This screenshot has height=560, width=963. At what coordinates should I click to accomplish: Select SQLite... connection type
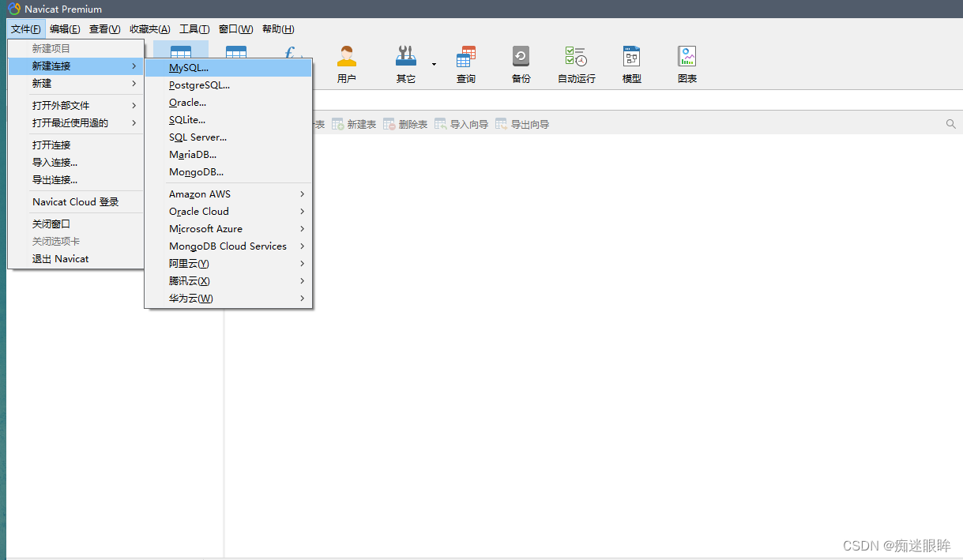point(228,120)
